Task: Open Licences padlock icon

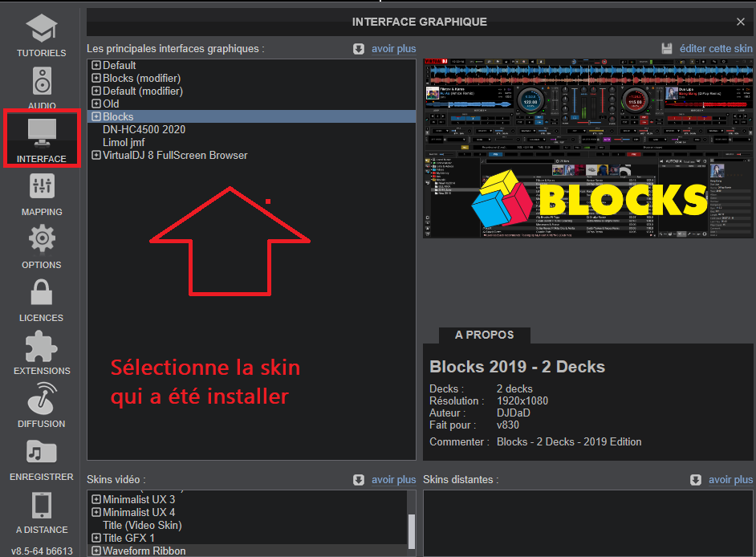Action: (x=42, y=292)
